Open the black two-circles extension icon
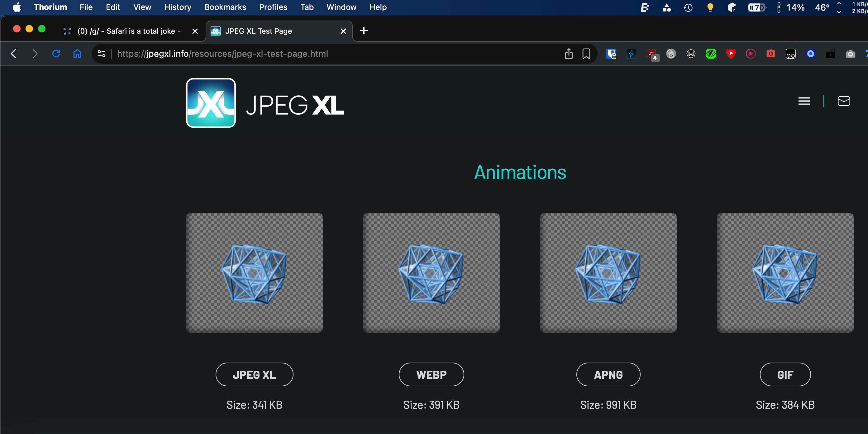The height and width of the screenshot is (434, 868). (x=791, y=54)
